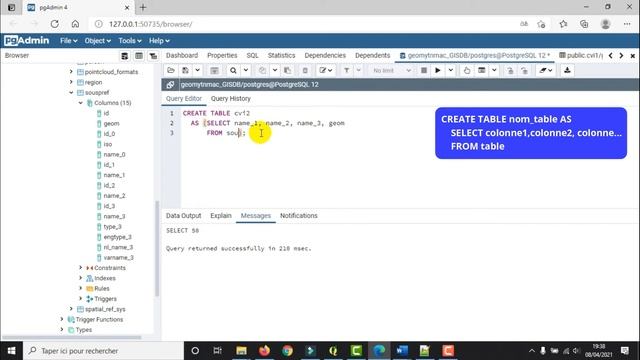Expand the Constraints node
Image resolution: width=640 pixels, height=360 pixels.
[x=81, y=268]
